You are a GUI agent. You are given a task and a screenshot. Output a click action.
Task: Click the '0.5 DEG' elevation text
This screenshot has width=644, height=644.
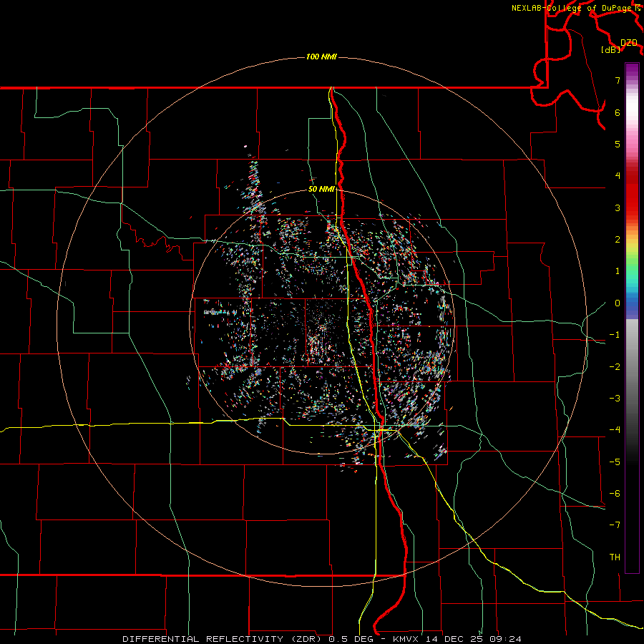tap(351, 639)
